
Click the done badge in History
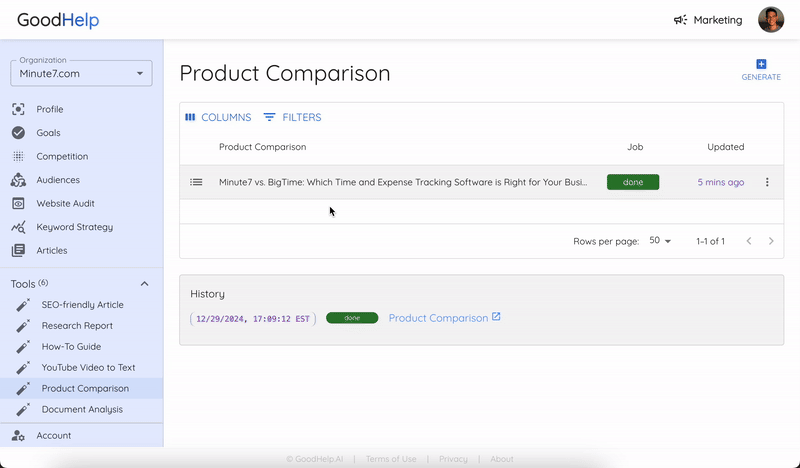(352, 318)
